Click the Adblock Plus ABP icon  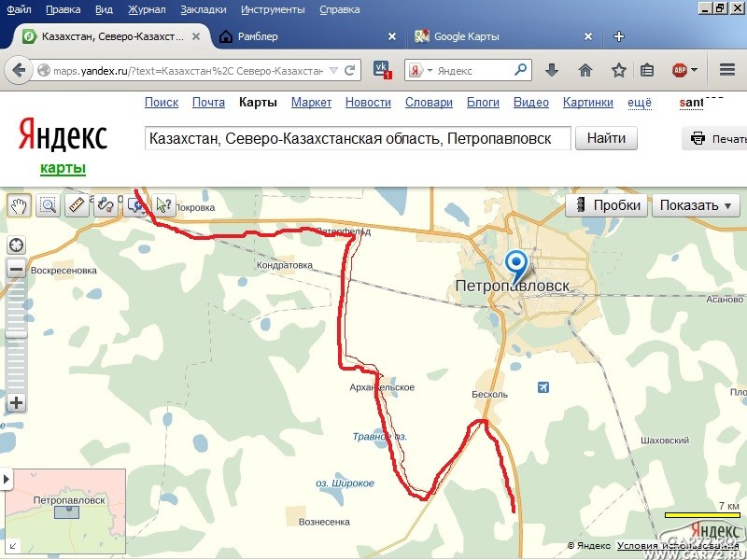pyautogui.click(x=680, y=71)
